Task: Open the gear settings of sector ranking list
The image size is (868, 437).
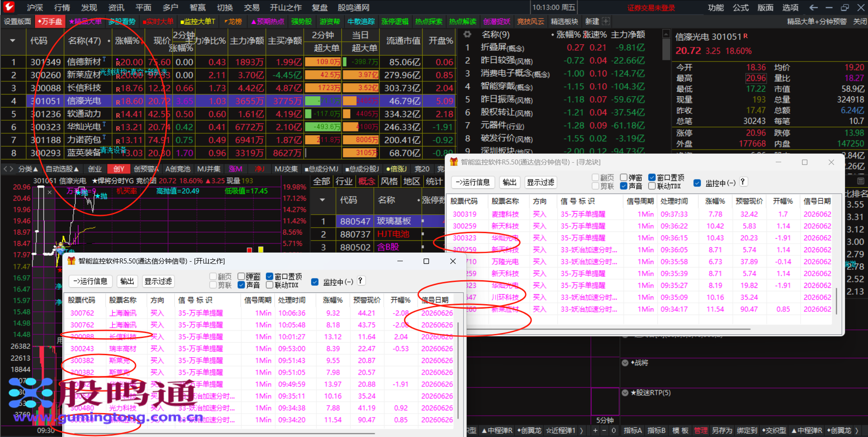Action: coord(467,34)
